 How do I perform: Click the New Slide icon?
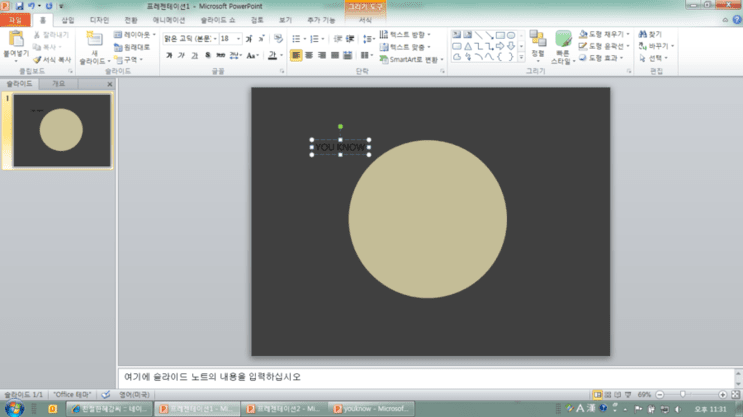[94, 40]
